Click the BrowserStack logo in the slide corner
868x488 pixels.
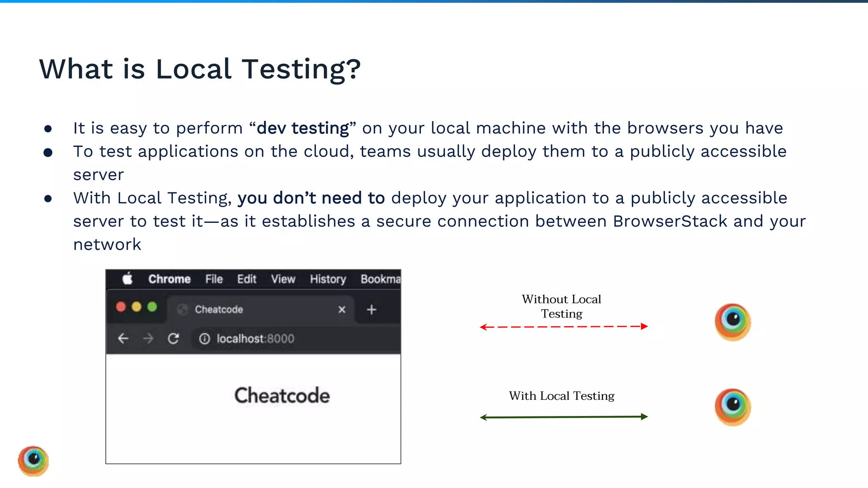coord(33,461)
